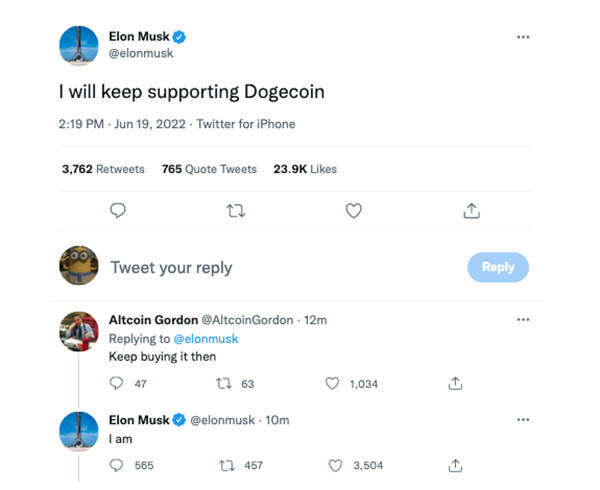The image size is (600, 490).
Task: Open Altcoin Gordon's profile picture
Action: (x=79, y=332)
